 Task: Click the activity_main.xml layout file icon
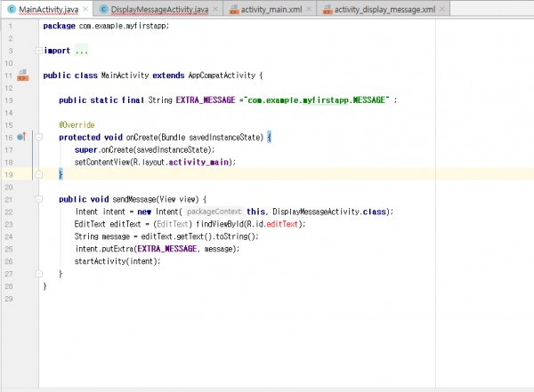pyautogui.click(x=234, y=10)
